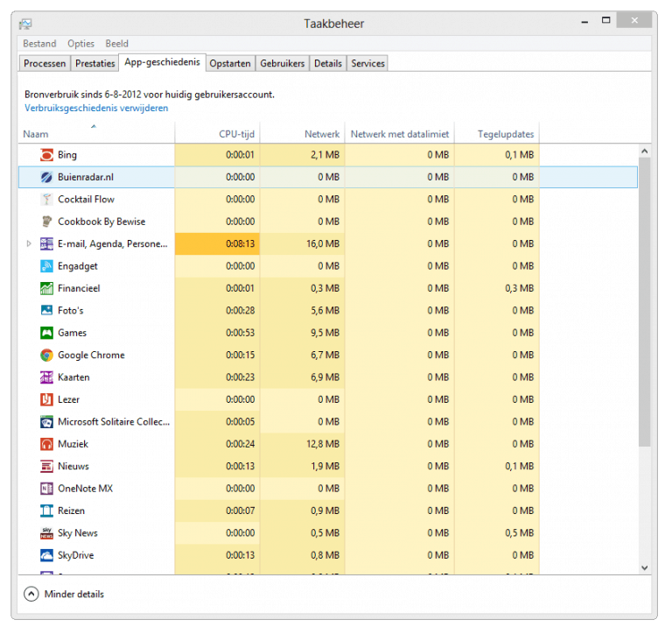The height and width of the screenshot is (634, 672).
Task: Select the Google Chrome row name
Action: (91, 356)
